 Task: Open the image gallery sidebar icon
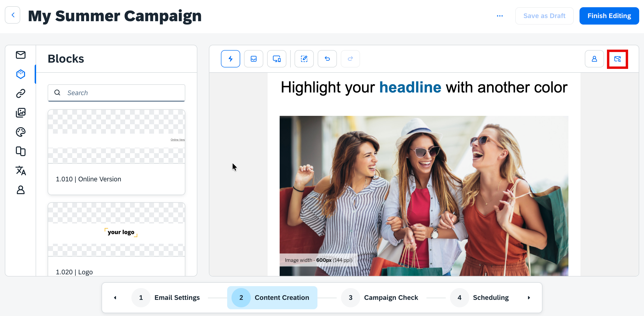point(20,112)
